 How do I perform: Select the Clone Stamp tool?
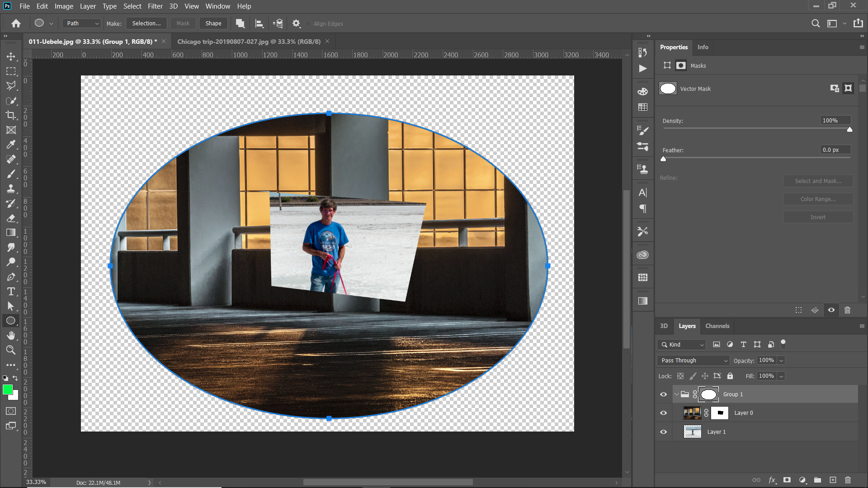tap(11, 188)
